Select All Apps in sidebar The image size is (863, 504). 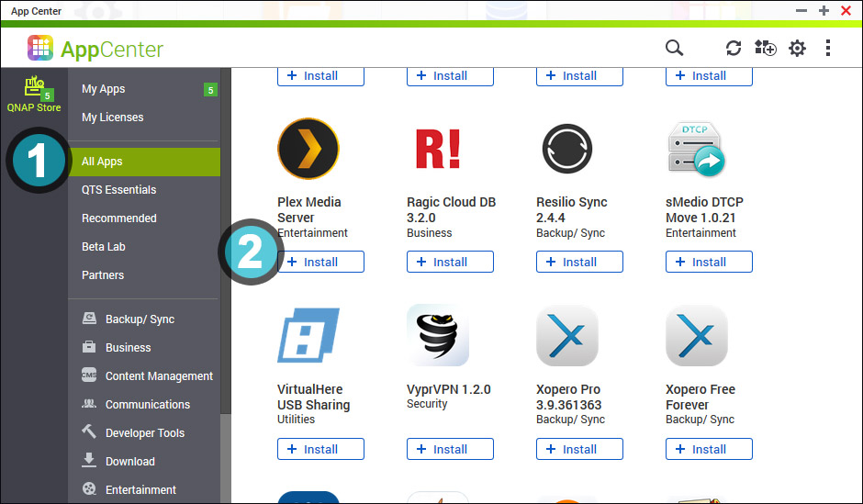pos(143,162)
